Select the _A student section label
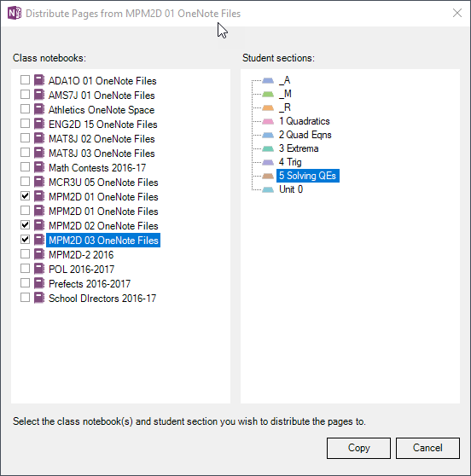The width and height of the screenshot is (471, 476). tap(284, 80)
